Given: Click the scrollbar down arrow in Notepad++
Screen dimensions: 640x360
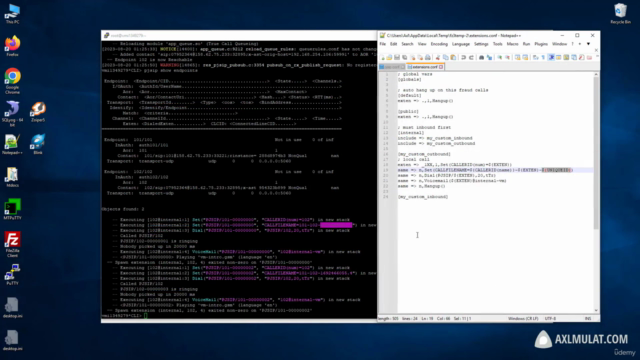Looking at the screenshot, I should click(596, 311).
